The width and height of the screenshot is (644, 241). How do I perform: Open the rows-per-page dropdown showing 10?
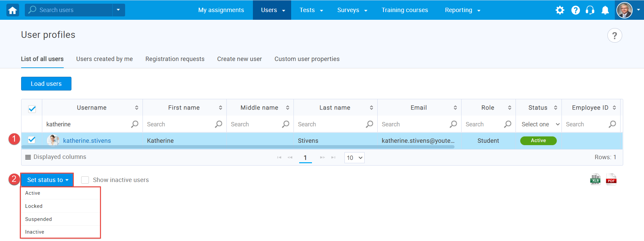click(355, 158)
